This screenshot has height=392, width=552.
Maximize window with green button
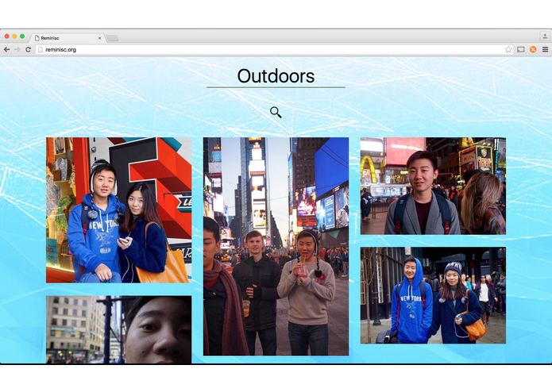[x=22, y=37]
